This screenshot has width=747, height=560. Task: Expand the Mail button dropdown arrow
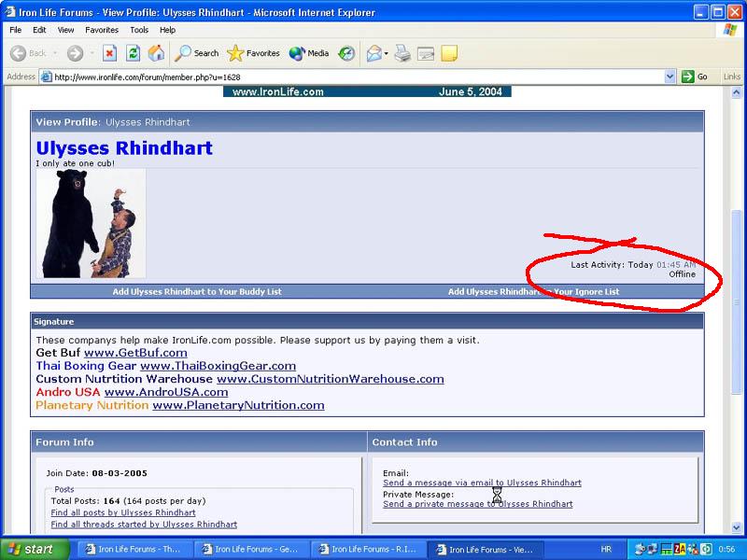coord(387,53)
